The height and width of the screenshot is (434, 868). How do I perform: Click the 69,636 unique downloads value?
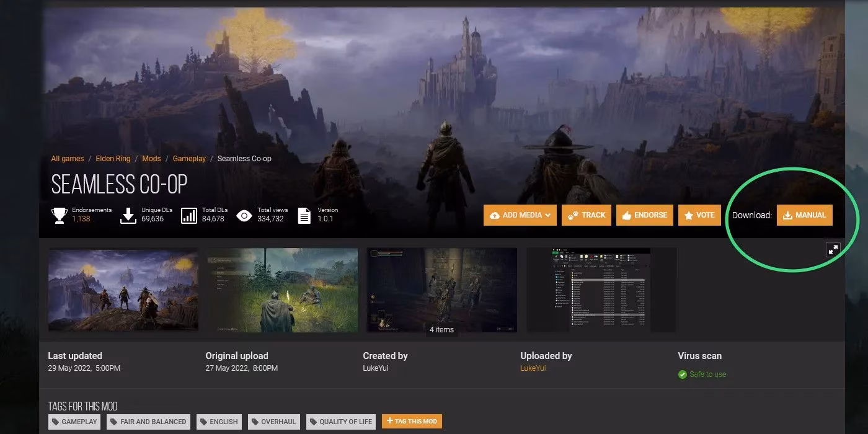153,219
